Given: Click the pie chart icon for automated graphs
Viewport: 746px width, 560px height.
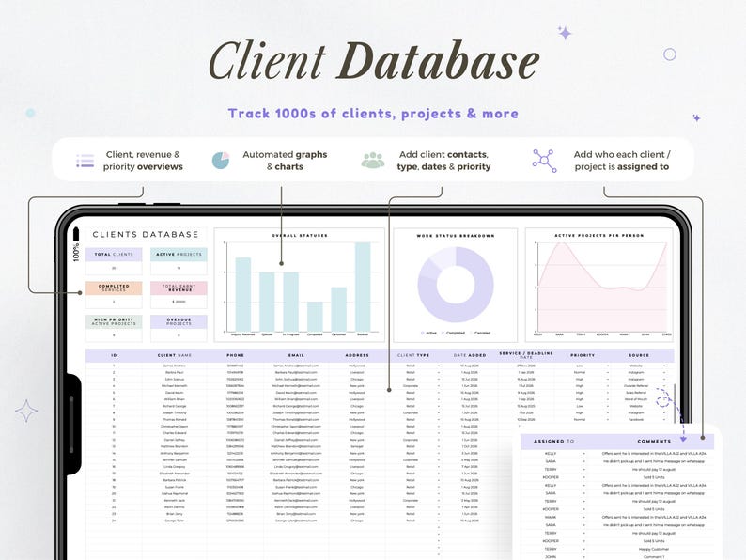Looking at the screenshot, I should click(x=221, y=161).
